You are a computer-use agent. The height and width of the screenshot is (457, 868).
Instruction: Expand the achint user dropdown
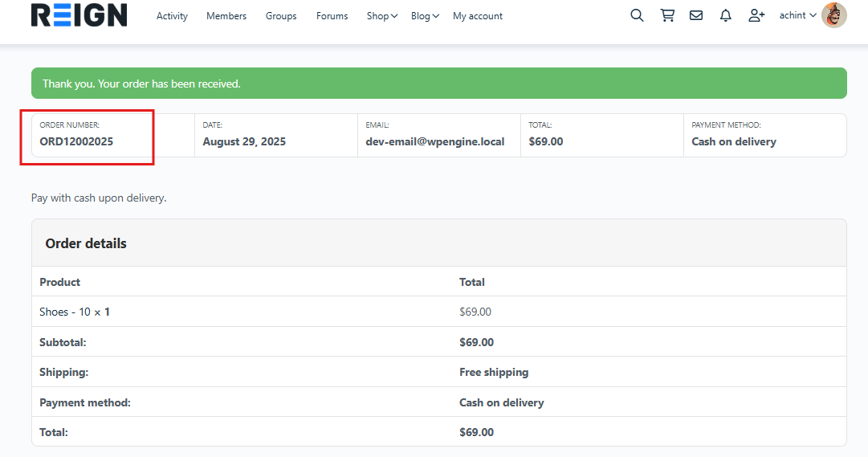[x=797, y=15]
